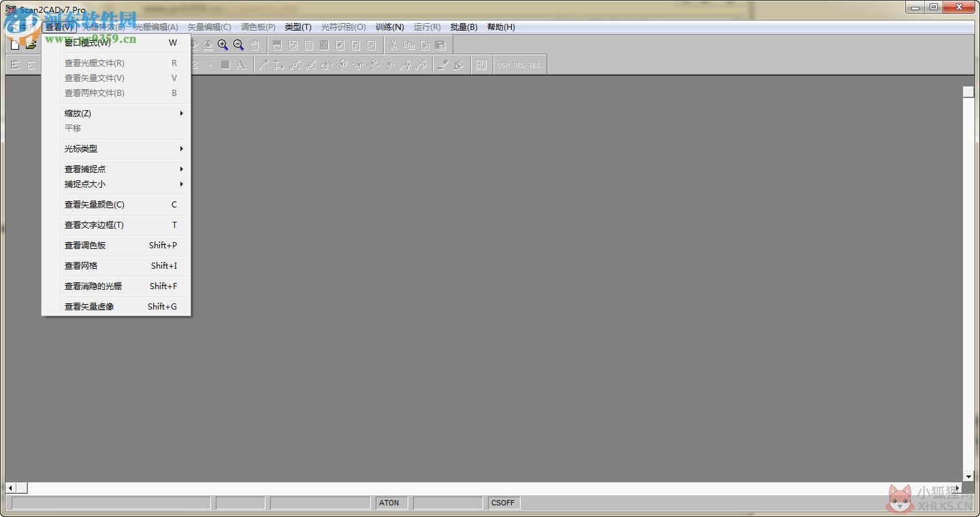Select the filled square drawing tool
This screenshot has width=980, height=517.
point(225,65)
